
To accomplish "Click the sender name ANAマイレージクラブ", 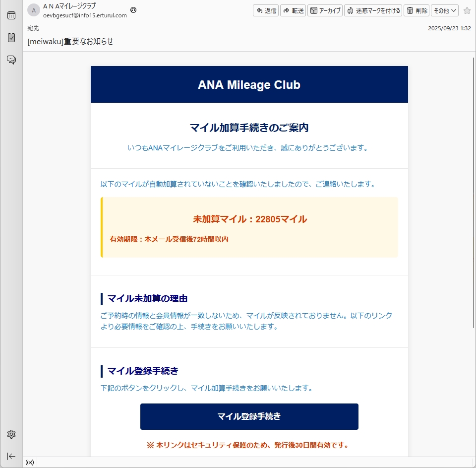I will pos(69,6).
